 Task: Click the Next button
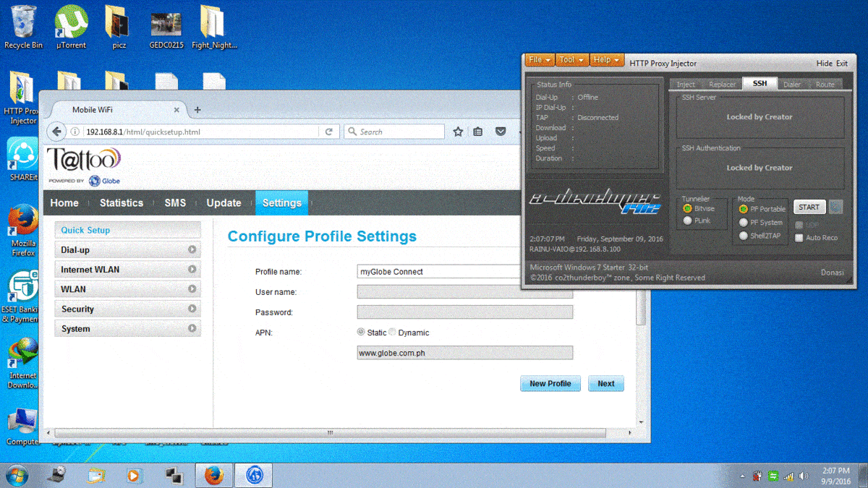[606, 383]
